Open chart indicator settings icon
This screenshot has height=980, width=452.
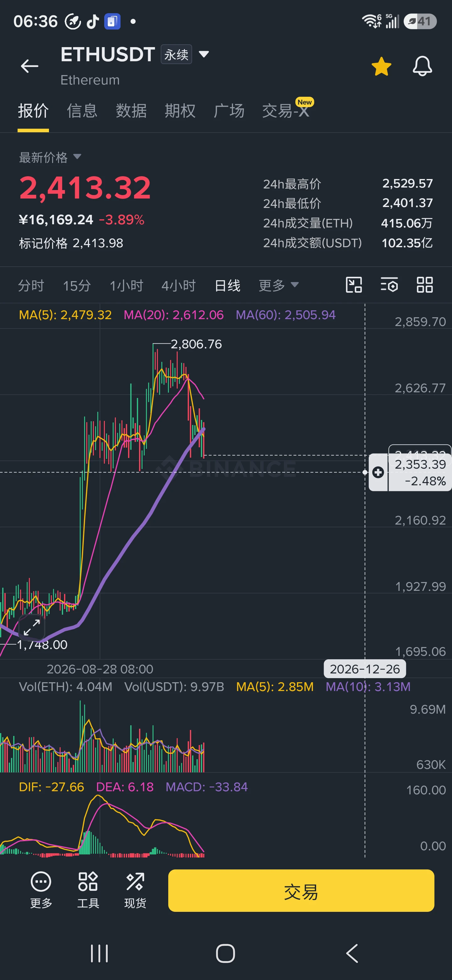[x=389, y=285]
